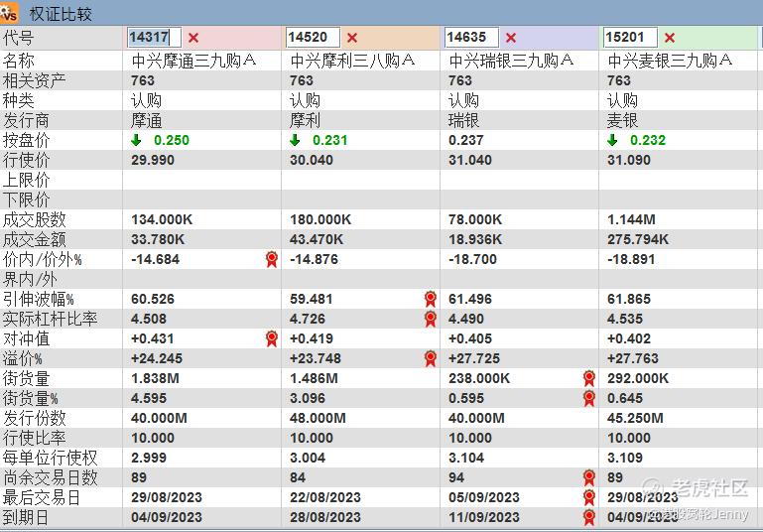Click issuer cell 瑞银
This screenshot has width=763, height=532.
(x=463, y=120)
